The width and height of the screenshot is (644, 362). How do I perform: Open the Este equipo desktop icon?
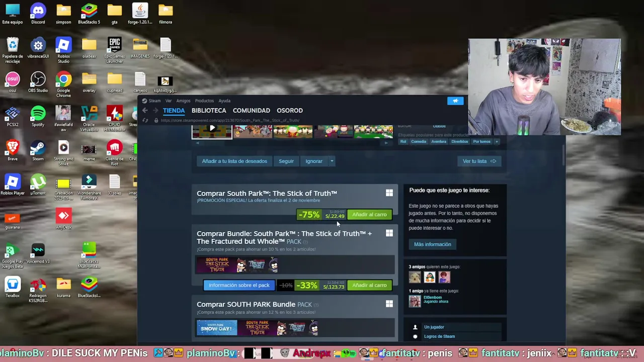click(13, 14)
